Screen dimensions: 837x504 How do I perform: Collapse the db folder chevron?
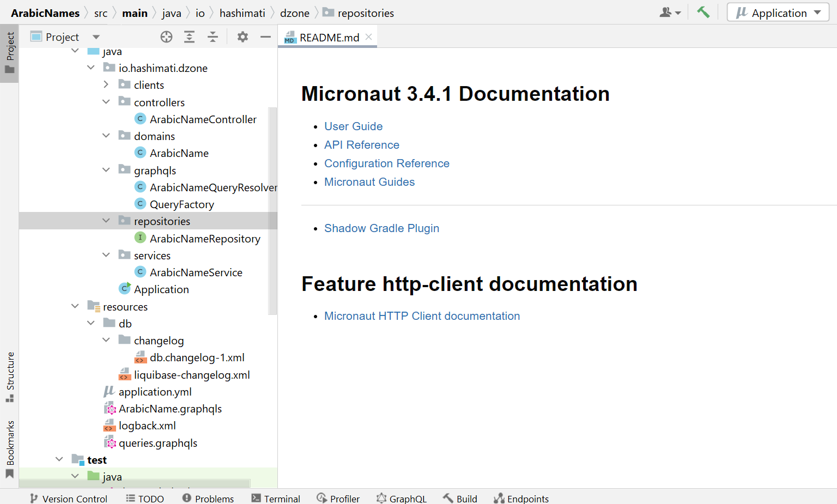coord(91,323)
